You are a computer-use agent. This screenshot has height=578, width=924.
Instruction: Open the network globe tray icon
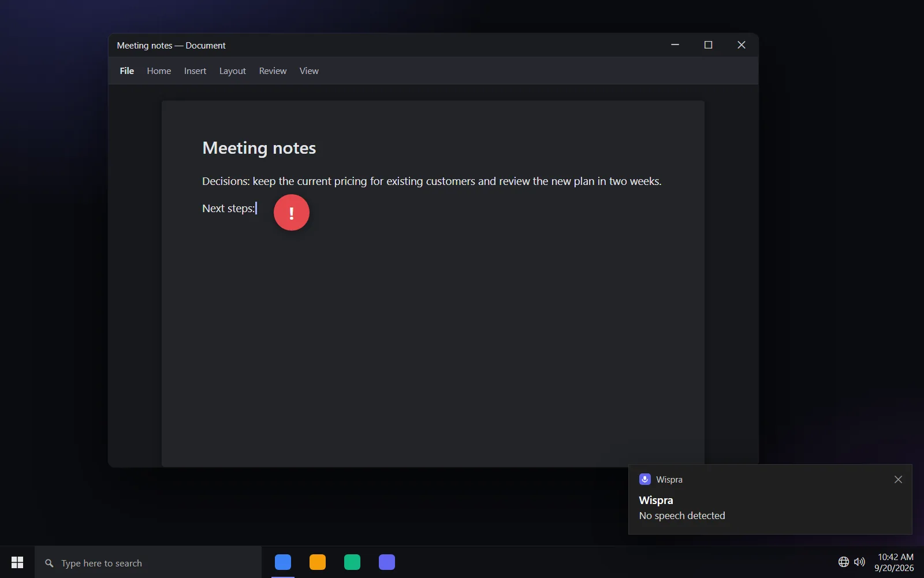844,562
